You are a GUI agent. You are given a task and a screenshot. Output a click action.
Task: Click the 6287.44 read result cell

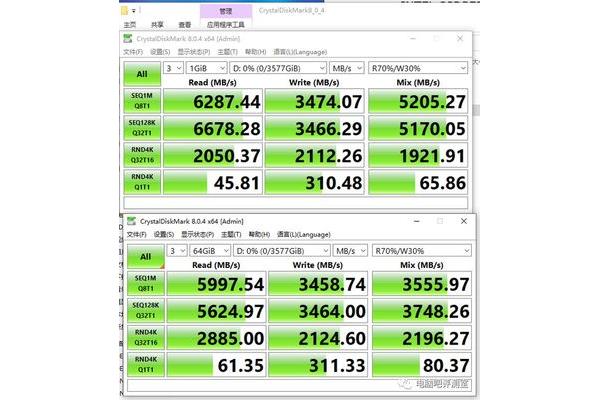click(x=213, y=101)
